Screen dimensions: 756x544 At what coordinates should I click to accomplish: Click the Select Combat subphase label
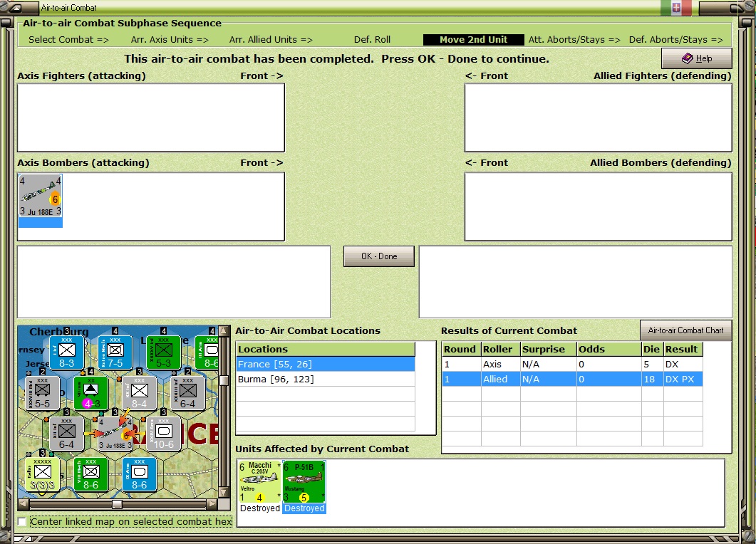68,39
